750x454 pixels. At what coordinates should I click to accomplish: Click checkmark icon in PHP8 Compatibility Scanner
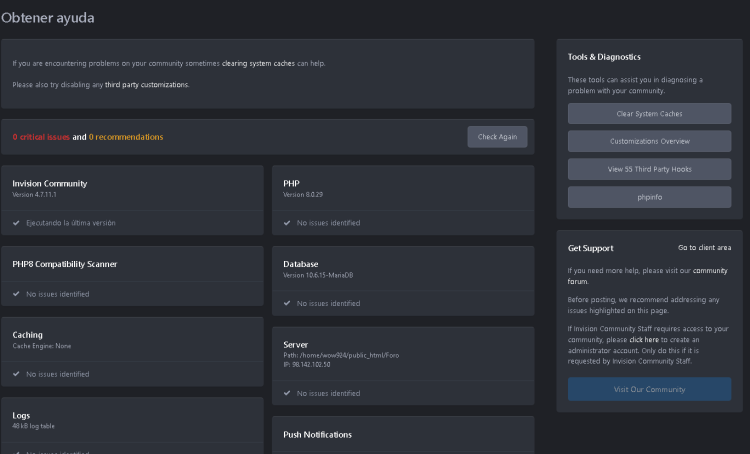[x=16, y=294]
